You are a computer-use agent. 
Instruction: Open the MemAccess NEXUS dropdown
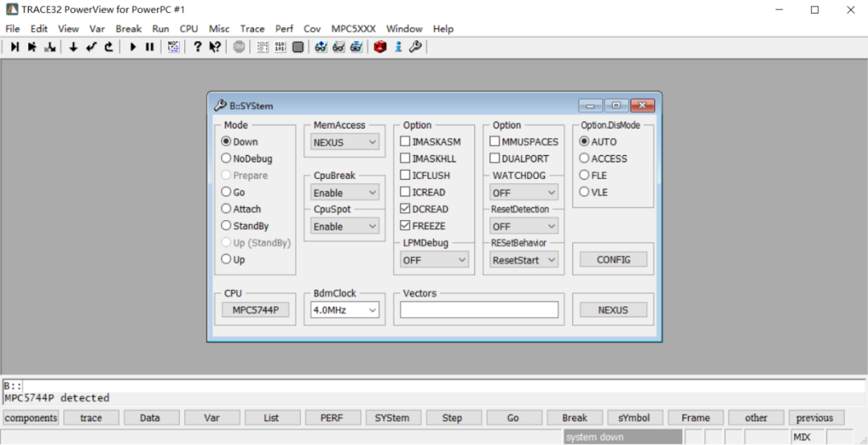click(x=345, y=142)
